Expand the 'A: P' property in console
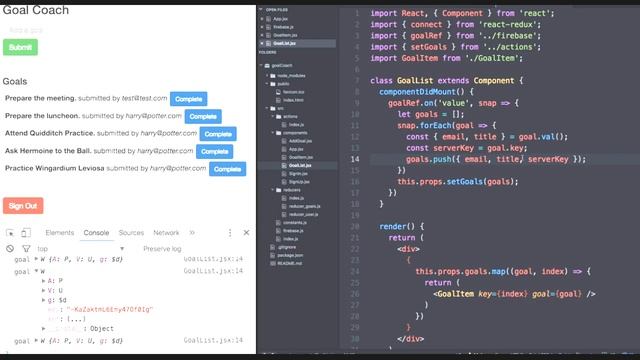The image size is (640, 360). (43, 281)
